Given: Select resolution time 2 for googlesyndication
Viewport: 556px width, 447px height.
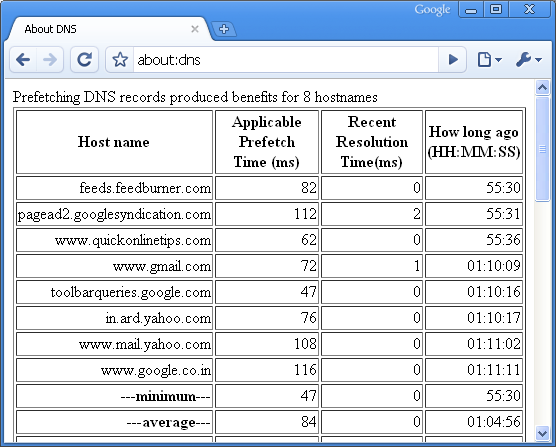Looking at the screenshot, I should click(x=372, y=214).
